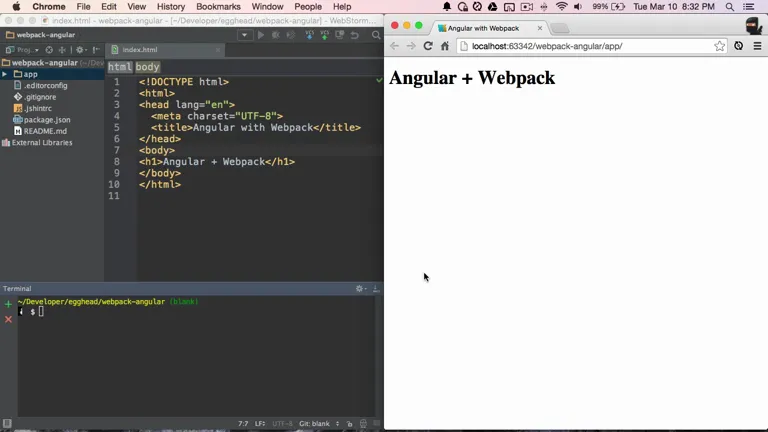
Task: Open the Bookmarks menu
Action: (218, 7)
